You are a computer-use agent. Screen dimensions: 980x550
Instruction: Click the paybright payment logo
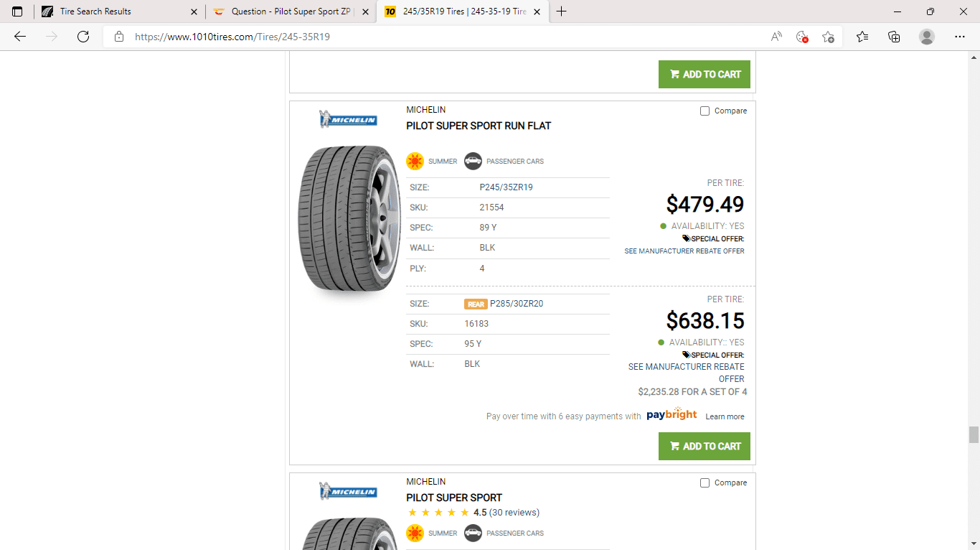pyautogui.click(x=671, y=415)
